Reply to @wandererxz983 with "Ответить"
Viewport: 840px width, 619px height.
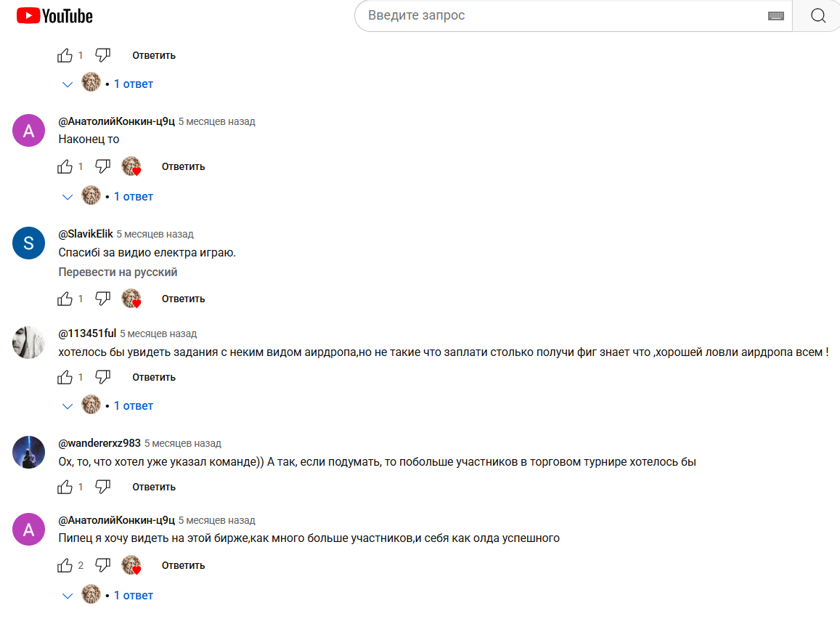[154, 487]
